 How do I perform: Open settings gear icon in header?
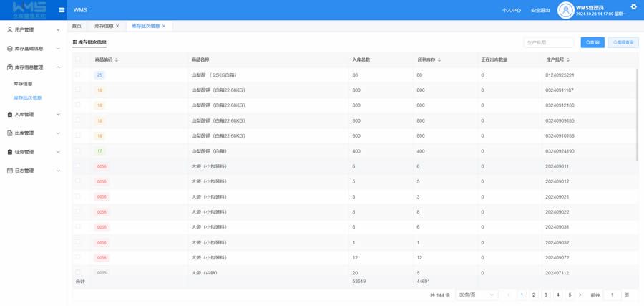pyautogui.click(x=633, y=6)
